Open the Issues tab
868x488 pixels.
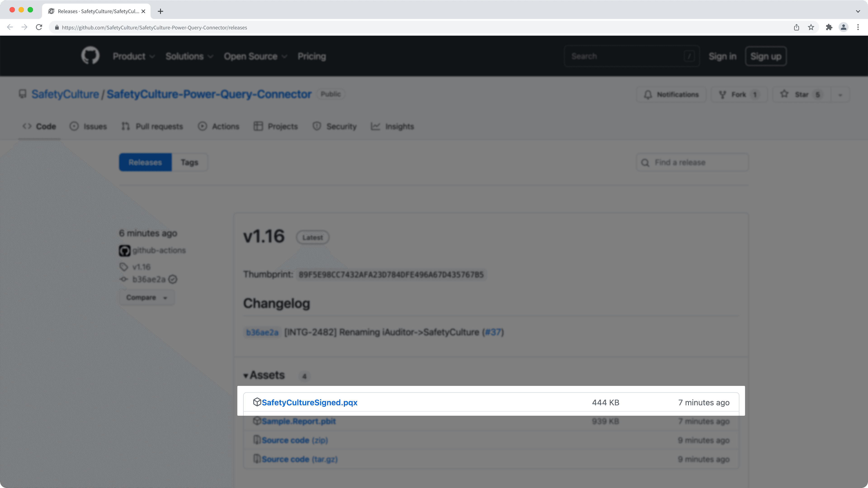point(95,126)
